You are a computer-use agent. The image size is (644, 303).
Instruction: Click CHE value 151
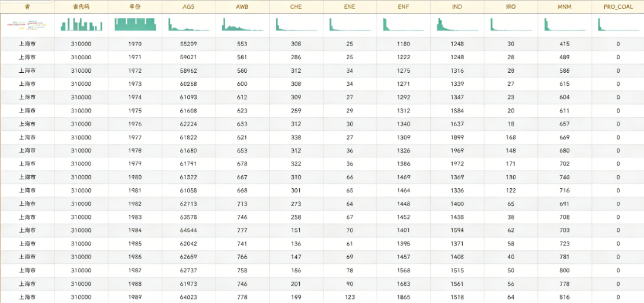coord(296,230)
